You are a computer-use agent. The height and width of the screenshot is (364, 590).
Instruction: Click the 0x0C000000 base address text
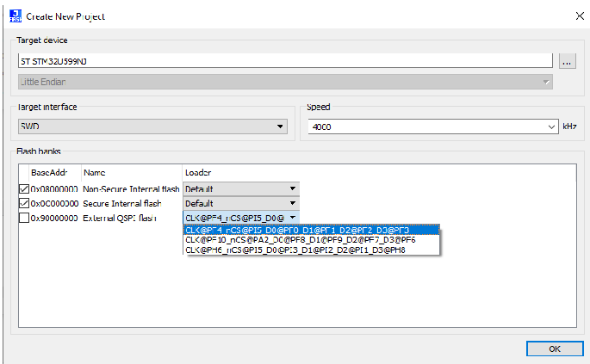point(54,203)
